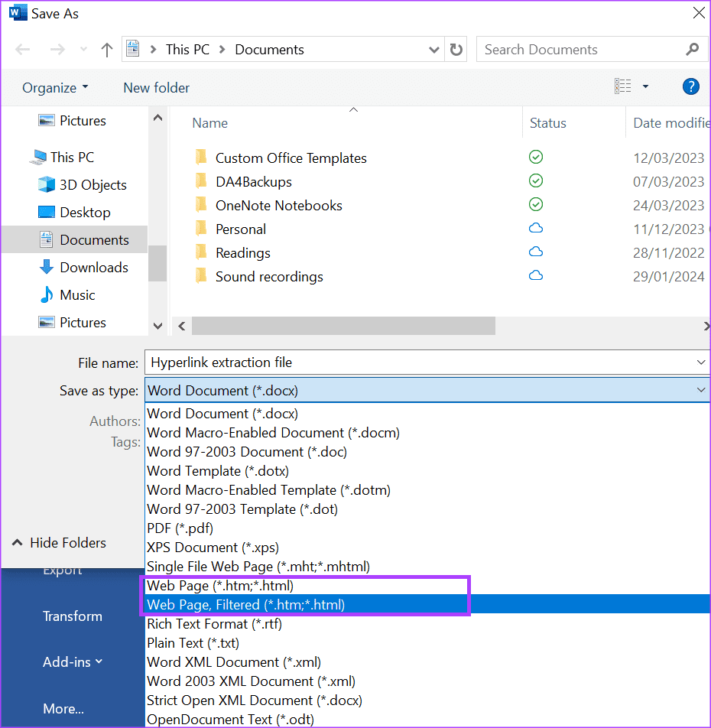
Task: Select Documents in navigation pane
Action: pyautogui.click(x=74, y=239)
